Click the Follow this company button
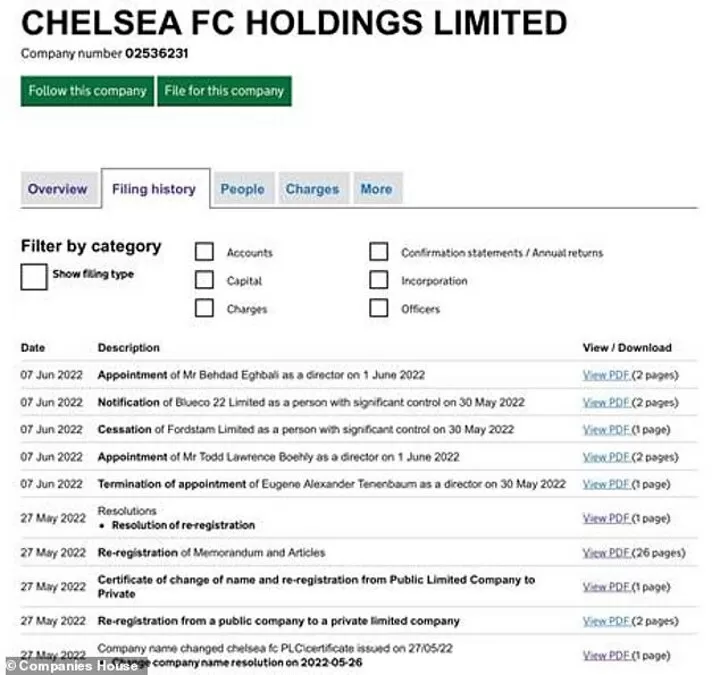The width and height of the screenshot is (720, 675). (87, 90)
